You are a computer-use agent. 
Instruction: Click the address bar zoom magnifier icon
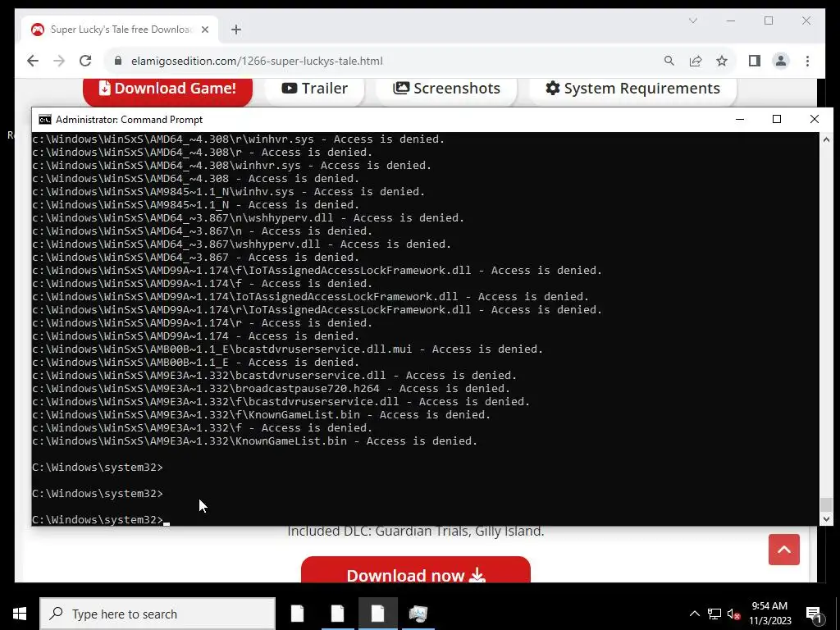[669, 61]
